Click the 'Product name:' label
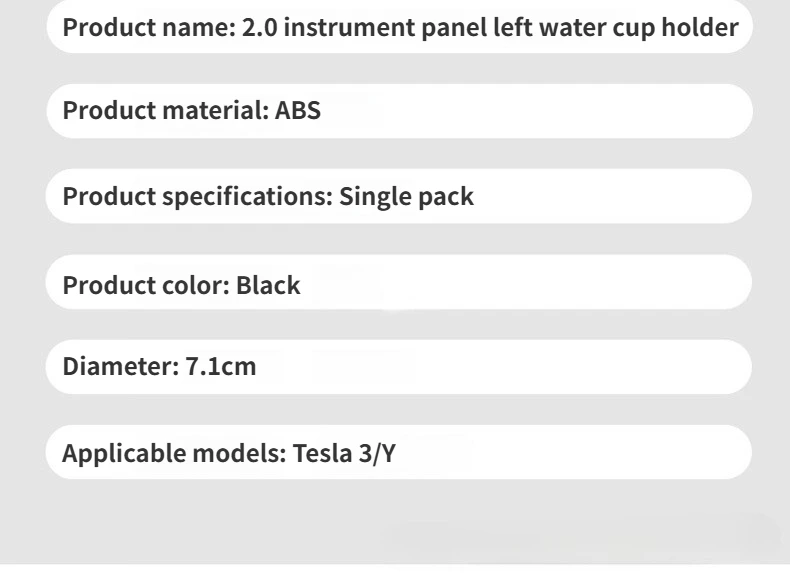Screen dimensions: 790x573 149,28
